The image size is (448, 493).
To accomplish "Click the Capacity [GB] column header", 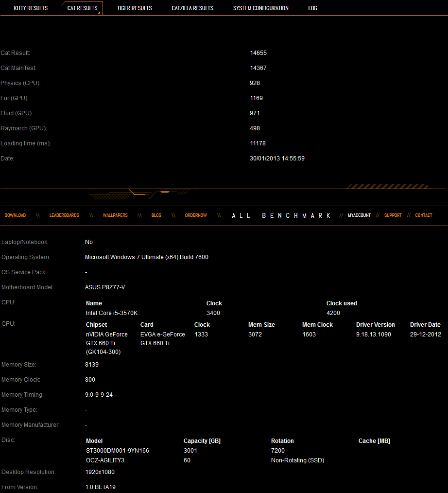I will [202, 441].
